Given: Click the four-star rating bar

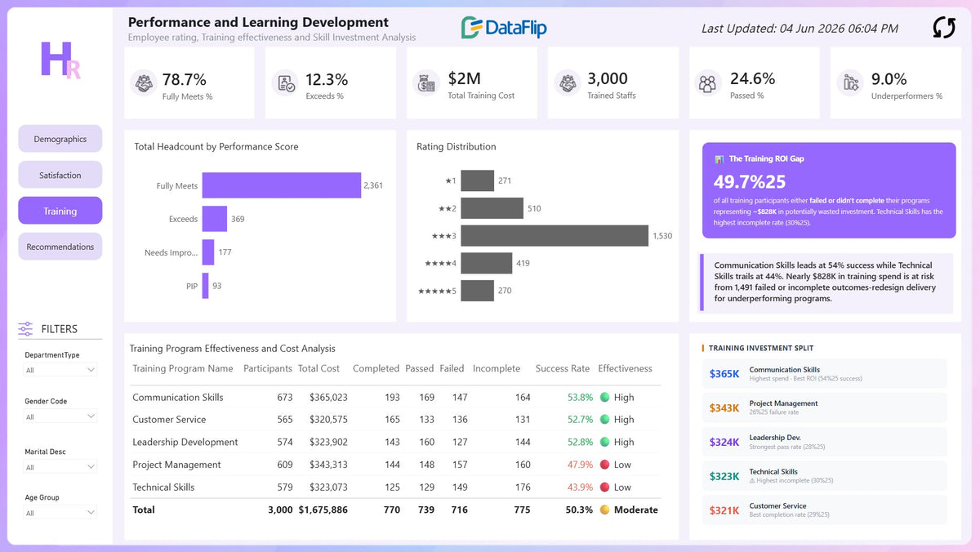Looking at the screenshot, I should [x=487, y=263].
